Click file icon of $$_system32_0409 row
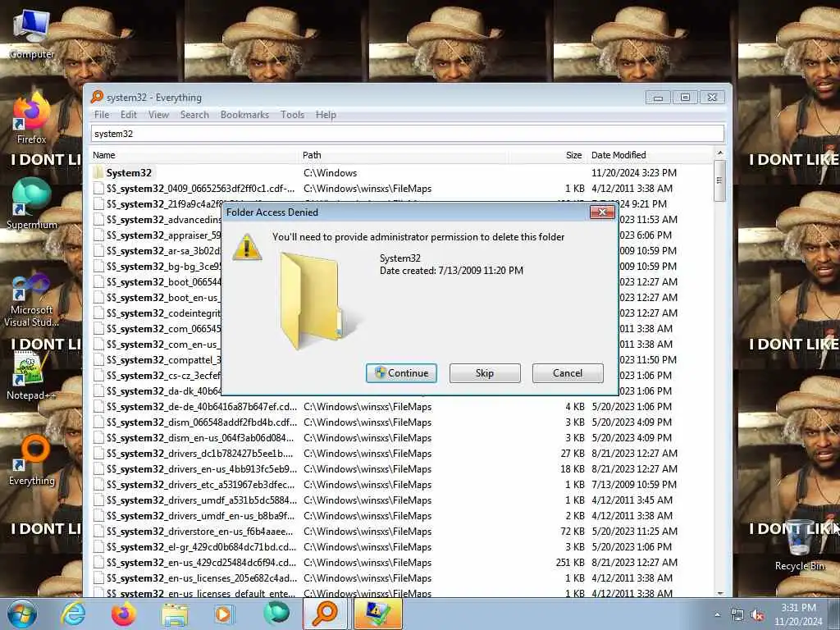840x630 pixels. tap(98, 189)
